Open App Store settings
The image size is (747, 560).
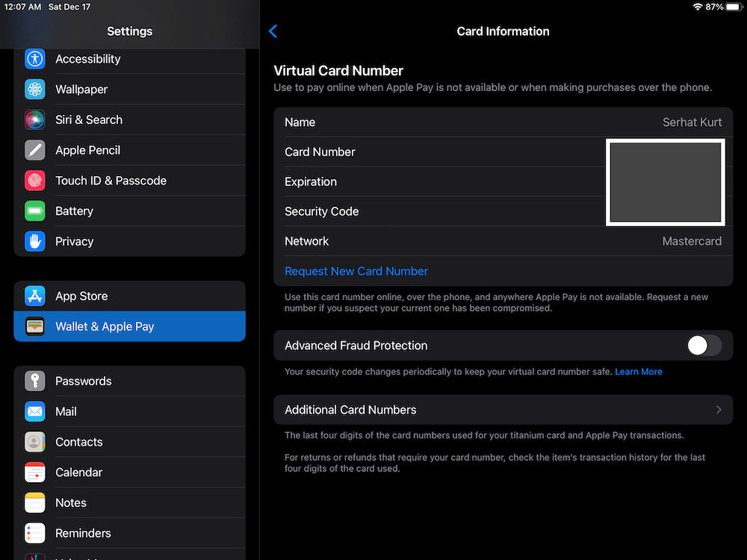(129, 296)
